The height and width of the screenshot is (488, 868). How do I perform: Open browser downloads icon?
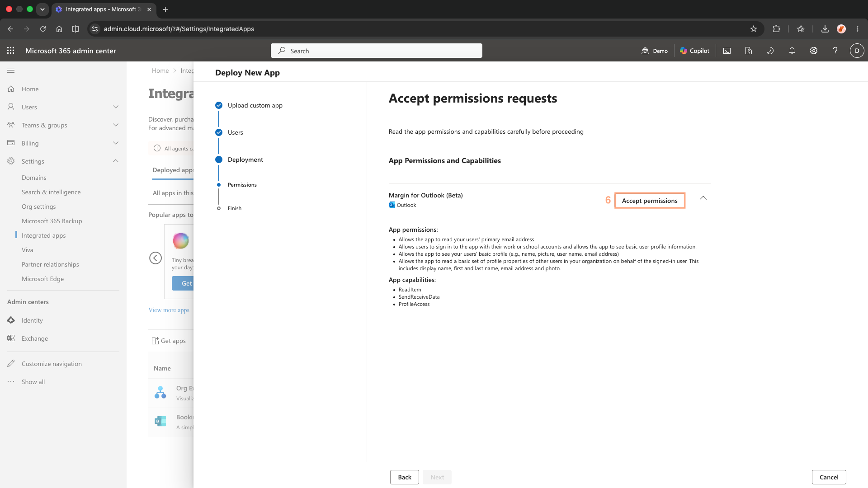click(825, 29)
